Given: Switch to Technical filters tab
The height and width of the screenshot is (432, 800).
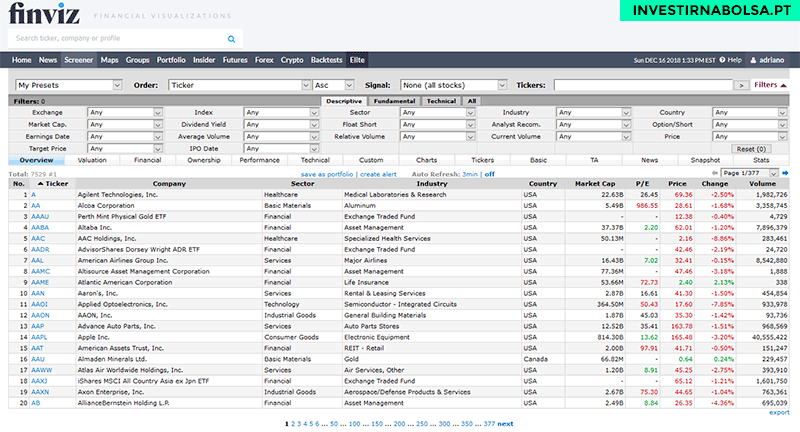Looking at the screenshot, I should point(441,101).
